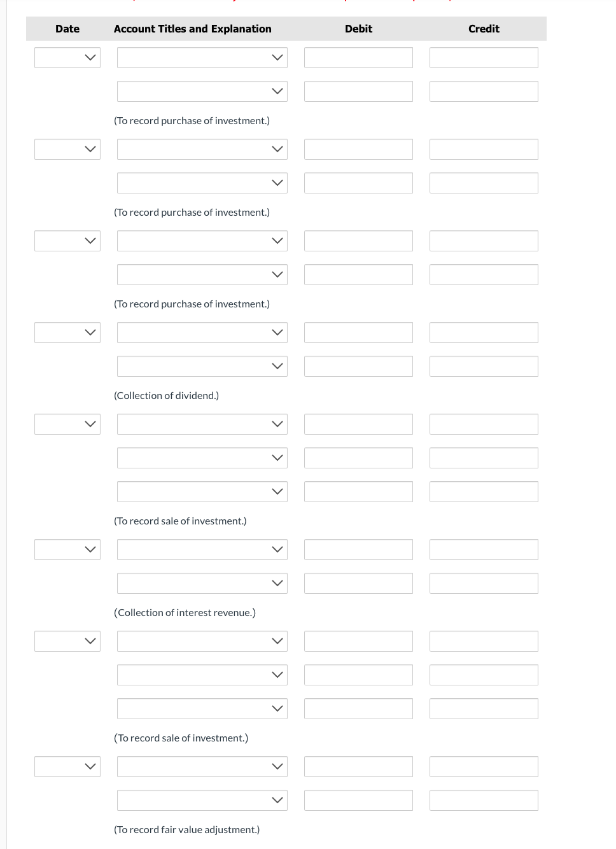616x849 pixels.
Task: Click the first Credit input field
Action: tap(484, 57)
